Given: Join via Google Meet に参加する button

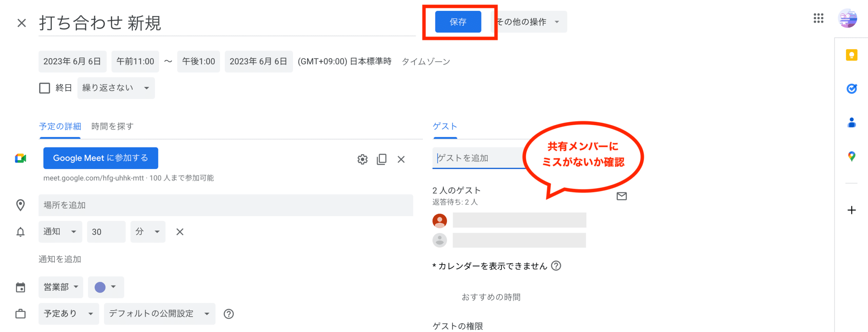Looking at the screenshot, I should click(x=100, y=158).
